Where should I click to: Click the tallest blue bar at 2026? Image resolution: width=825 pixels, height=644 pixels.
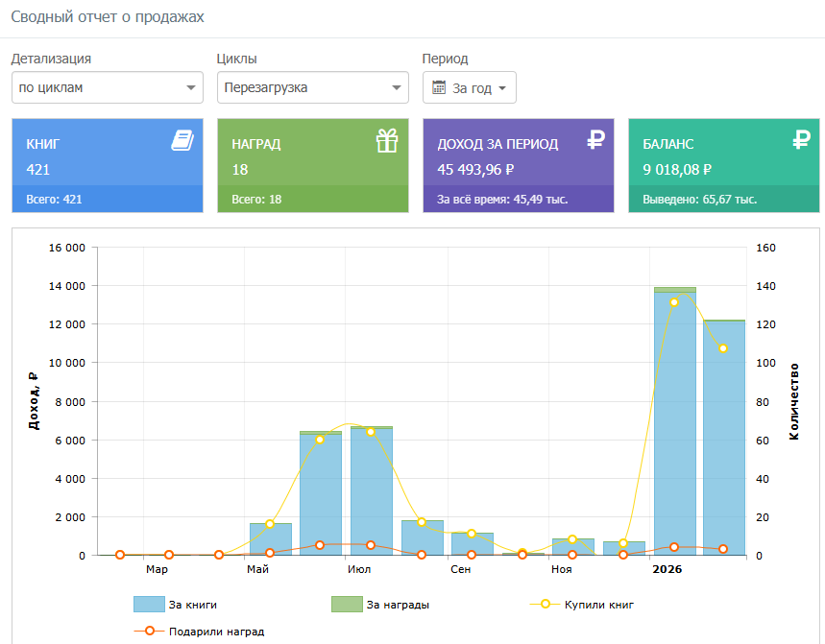[675, 423]
